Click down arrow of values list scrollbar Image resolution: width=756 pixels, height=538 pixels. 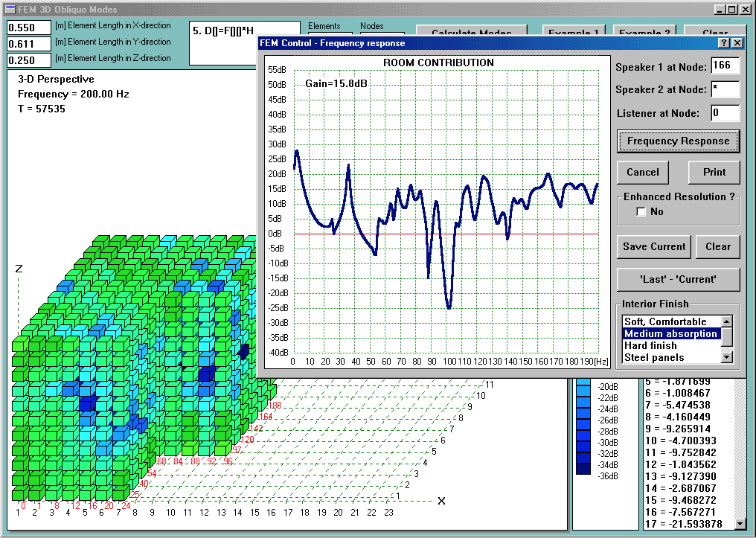pyautogui.click(x=740, y=523)
